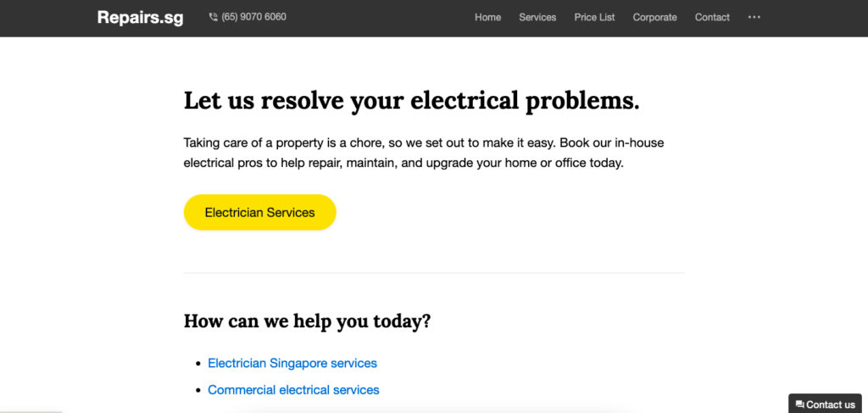Click the Repairs.sg site logo
The width and height of the screenshot is (868, 413).
click(x=140, y=17)
